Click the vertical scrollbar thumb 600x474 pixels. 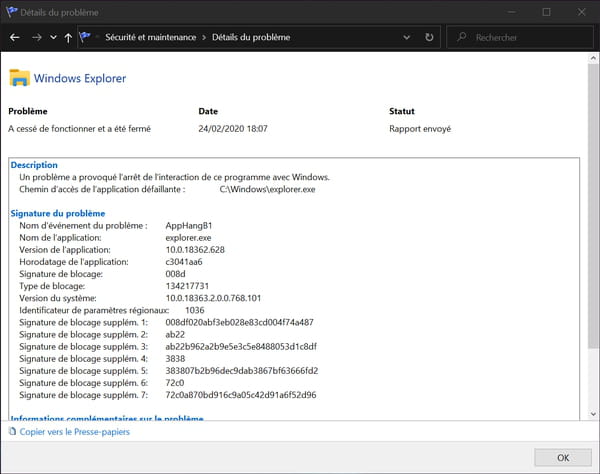[x=593, y=207]
